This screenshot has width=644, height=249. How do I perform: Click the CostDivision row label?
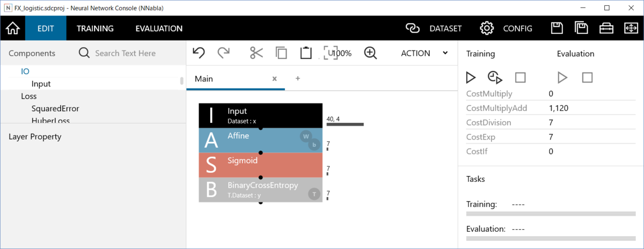click(x=488, y=122)
